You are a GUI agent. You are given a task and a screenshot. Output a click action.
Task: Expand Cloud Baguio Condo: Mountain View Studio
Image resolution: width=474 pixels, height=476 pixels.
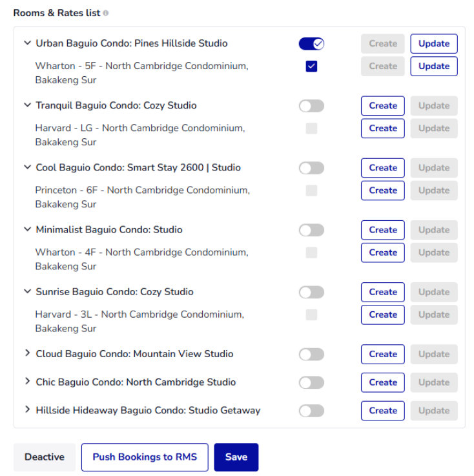click(x=27, y=353)
